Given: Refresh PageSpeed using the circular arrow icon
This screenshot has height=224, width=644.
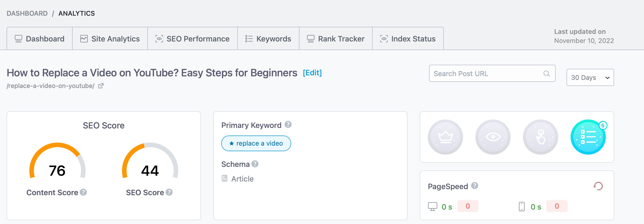Looking at the screenshot, I should coord(598,186).
